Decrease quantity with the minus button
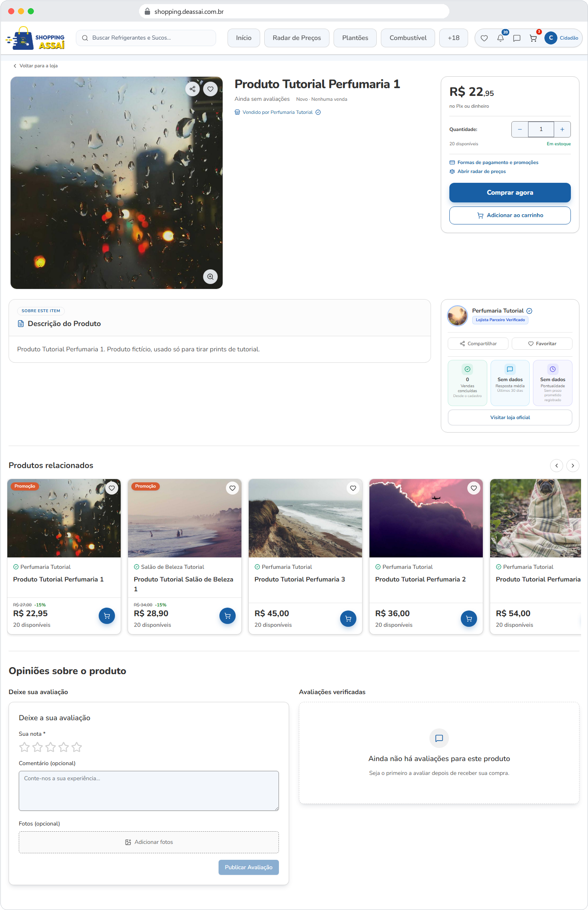 pos(520,129)
